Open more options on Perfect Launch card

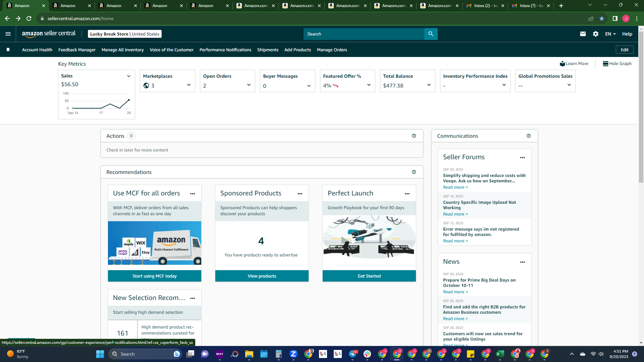click(407, 194)
